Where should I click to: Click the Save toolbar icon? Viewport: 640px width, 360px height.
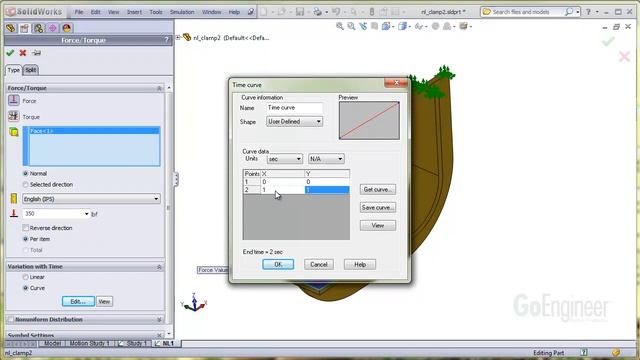[x=300, y=12]
